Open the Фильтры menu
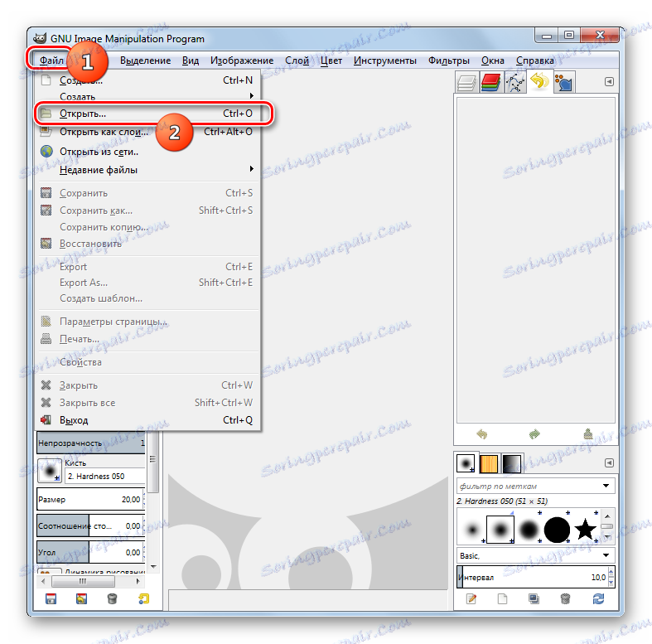652x644 pixels. [x=449, y=61]
